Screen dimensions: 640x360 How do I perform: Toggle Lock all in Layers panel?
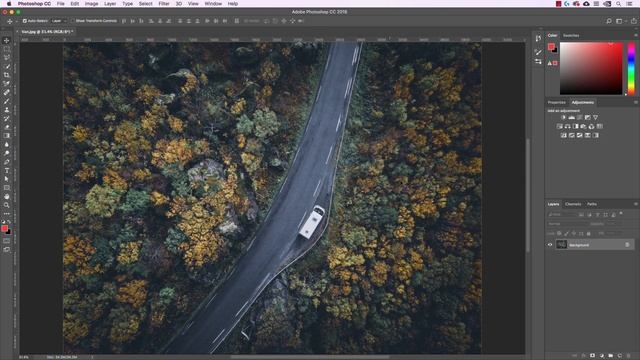click(589, 233)
